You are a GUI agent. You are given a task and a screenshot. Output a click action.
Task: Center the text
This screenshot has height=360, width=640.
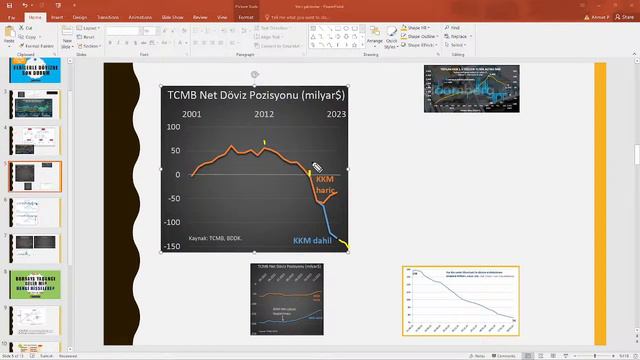tap(204, 42)
